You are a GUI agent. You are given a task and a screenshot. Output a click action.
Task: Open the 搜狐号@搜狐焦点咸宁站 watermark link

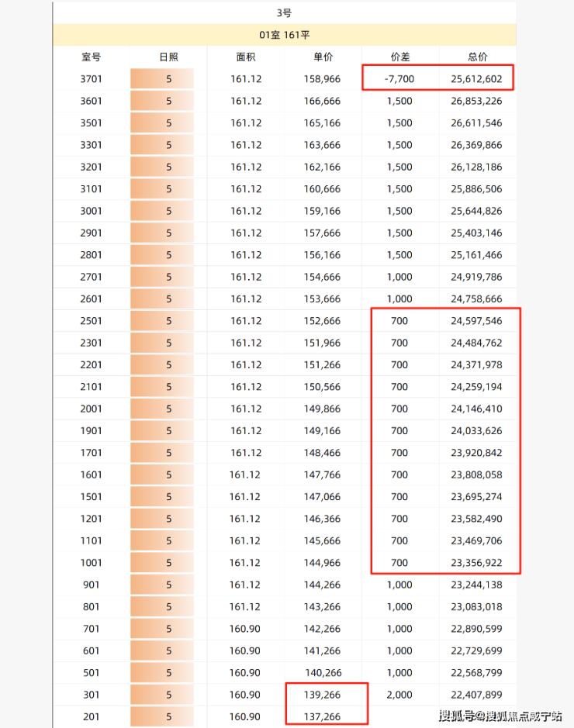pos(500,716)
